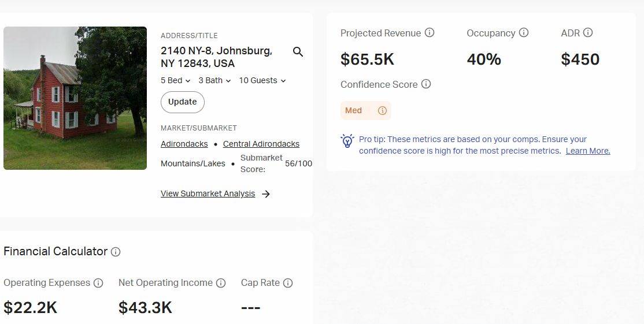Open the Central Adirondacks submarket link
This screenshot has height=324, width=644.
(x=261, y=144)
